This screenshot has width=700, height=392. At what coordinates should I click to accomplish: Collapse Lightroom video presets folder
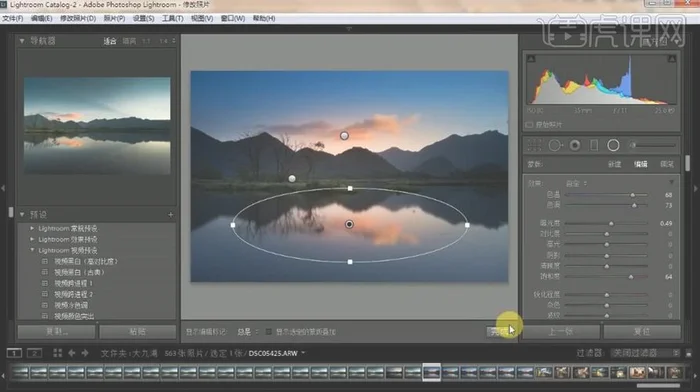32,250
